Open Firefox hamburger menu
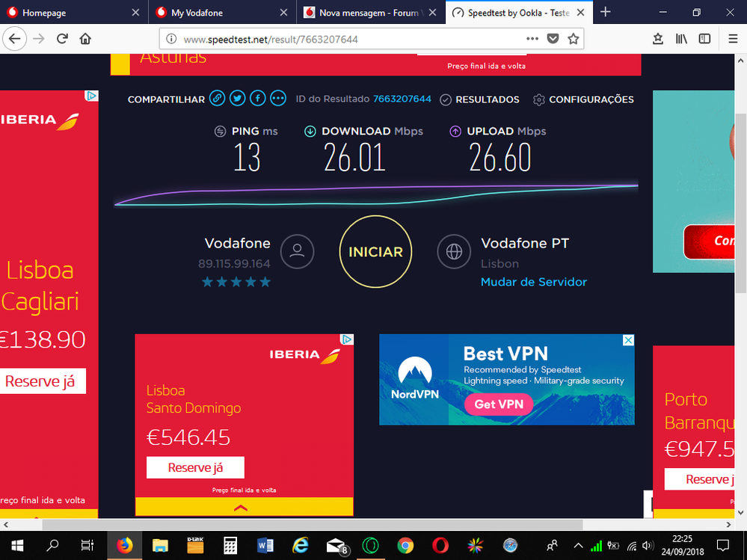The height and width of the screenshot is (560, 747). [734, 39]
